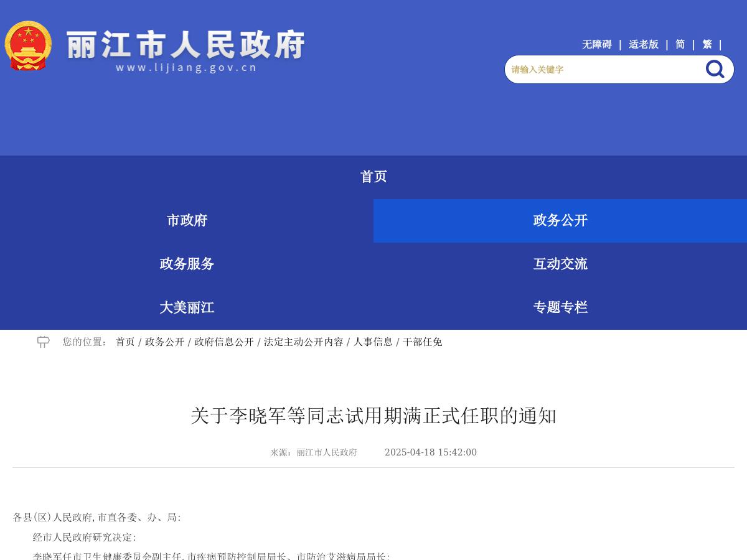Screen dimensions: 747x560
Task: Open the 首页 navigation menu item
Action: tap(374, 177)
